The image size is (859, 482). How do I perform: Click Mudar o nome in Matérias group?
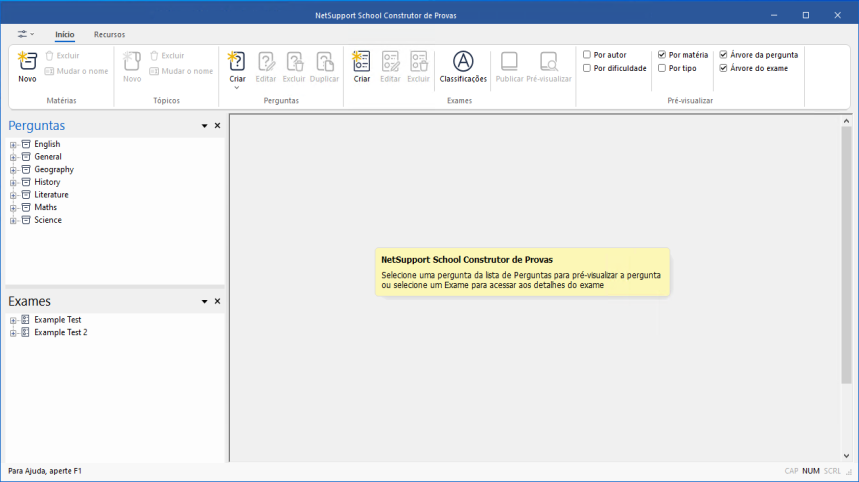pyautogui.click(x=76, y=71)
